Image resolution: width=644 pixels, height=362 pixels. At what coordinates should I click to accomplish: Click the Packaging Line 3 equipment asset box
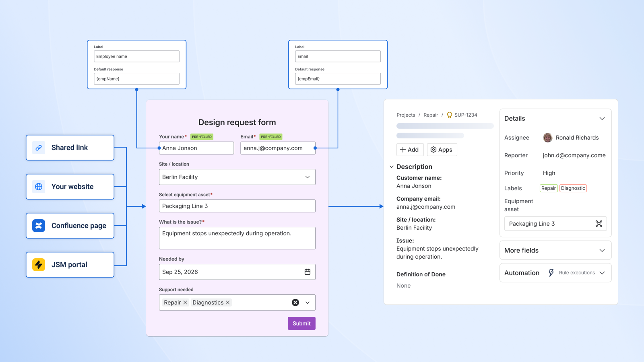point(555,224)
